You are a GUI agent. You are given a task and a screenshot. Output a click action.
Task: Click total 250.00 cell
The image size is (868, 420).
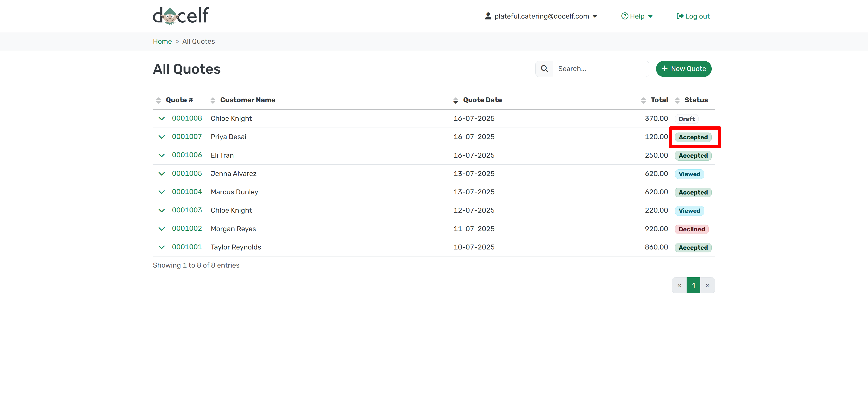click(x=656, y=155)
